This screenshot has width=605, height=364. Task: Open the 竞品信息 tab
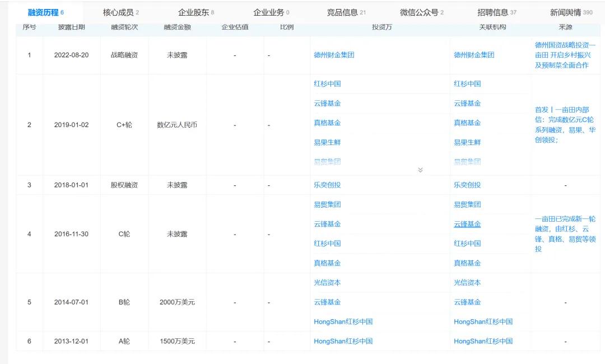tap(346, 12)
